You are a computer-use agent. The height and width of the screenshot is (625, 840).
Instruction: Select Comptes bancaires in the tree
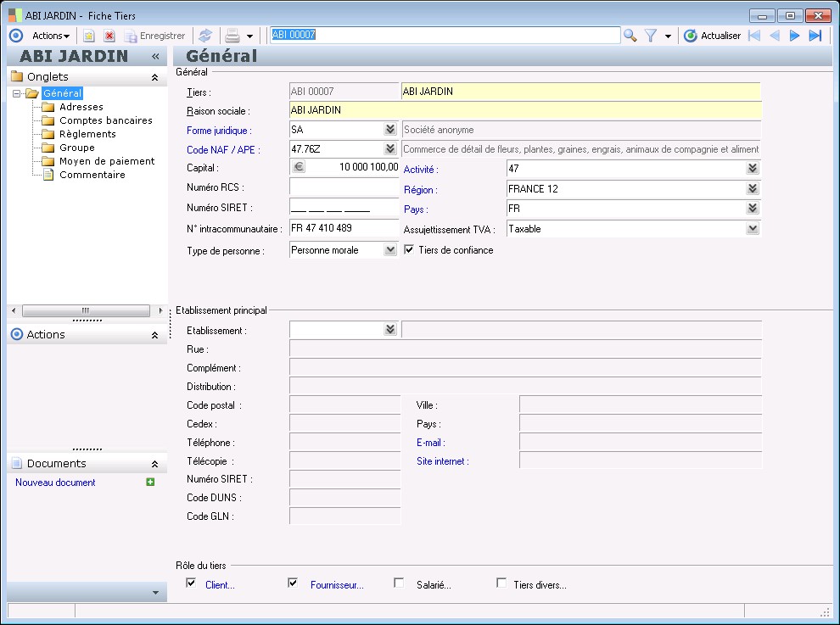click(x=105, y=120)
